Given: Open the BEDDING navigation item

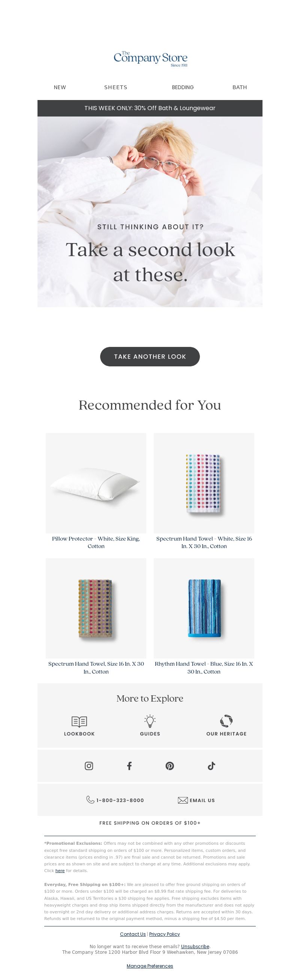Looking at the screenshot, I should coord(183,87).
